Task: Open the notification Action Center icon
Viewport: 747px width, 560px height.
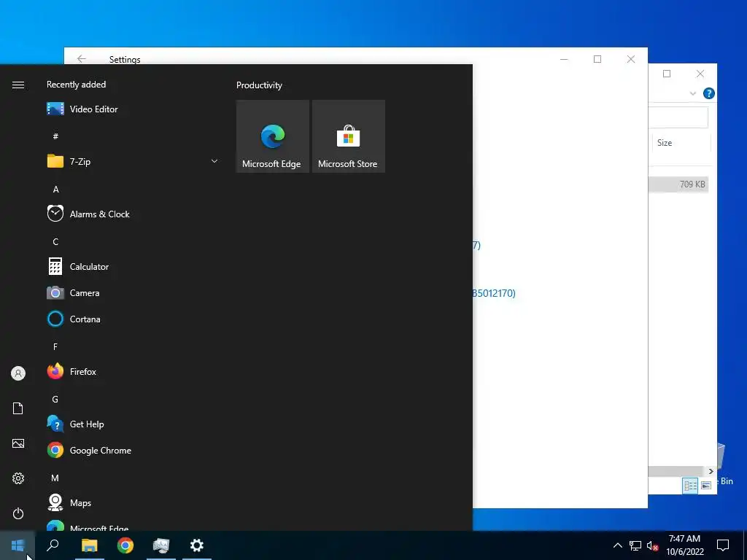Action: click(723, 545)
